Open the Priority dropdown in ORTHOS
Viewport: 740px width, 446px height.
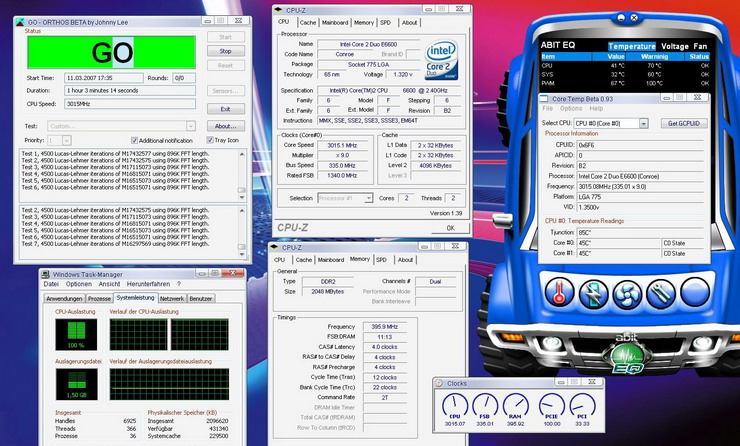[x=67, y=140]
